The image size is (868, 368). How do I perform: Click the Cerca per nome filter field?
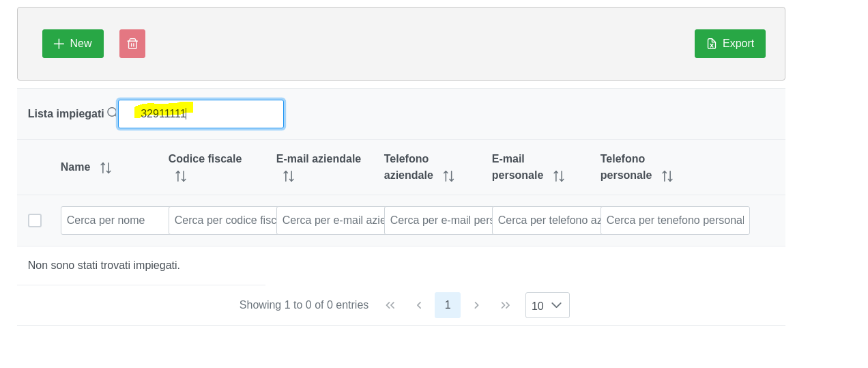point(115,221)
